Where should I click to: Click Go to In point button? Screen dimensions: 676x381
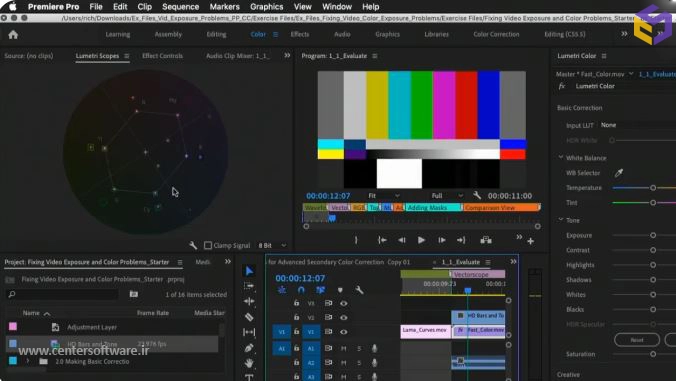point(382,240)
